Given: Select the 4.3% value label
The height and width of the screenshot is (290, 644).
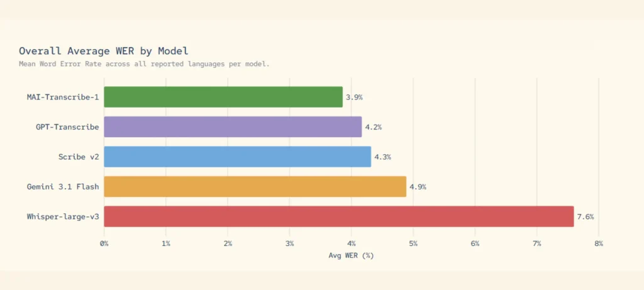Looking at the screenshot, I should (382, 157).
